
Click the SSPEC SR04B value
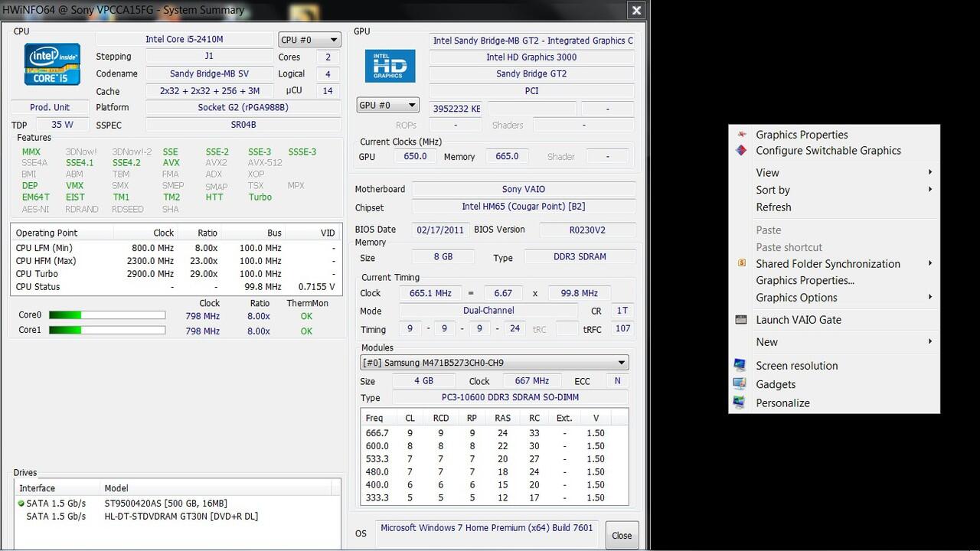243,125
